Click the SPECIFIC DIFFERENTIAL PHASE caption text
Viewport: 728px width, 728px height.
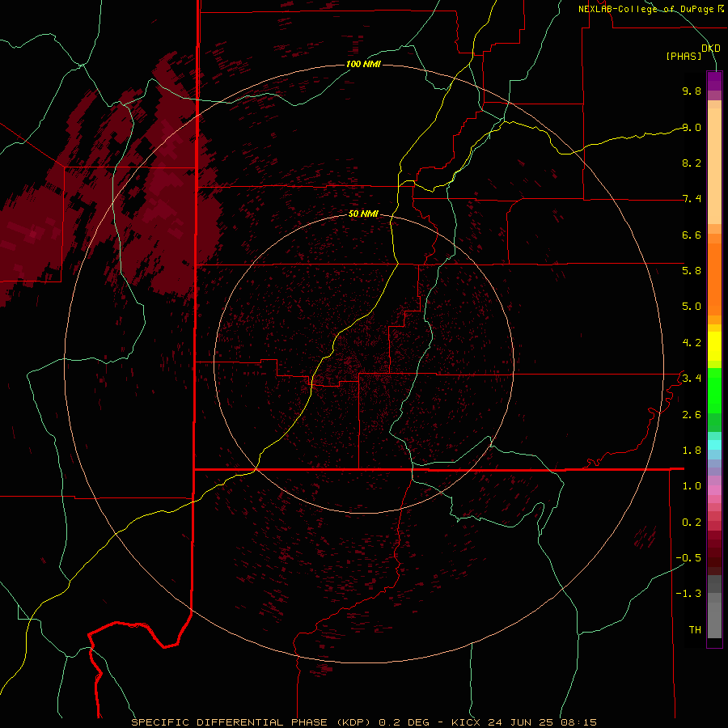[x=230, y=722]
